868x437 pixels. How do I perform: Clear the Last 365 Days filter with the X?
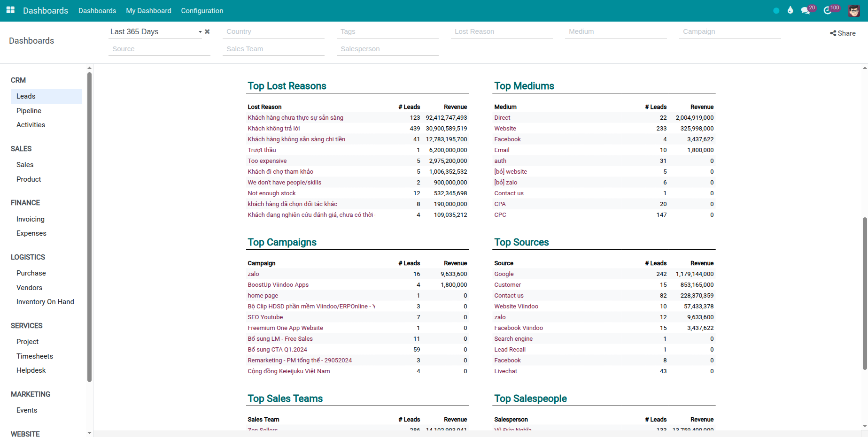tap(207, 31)
